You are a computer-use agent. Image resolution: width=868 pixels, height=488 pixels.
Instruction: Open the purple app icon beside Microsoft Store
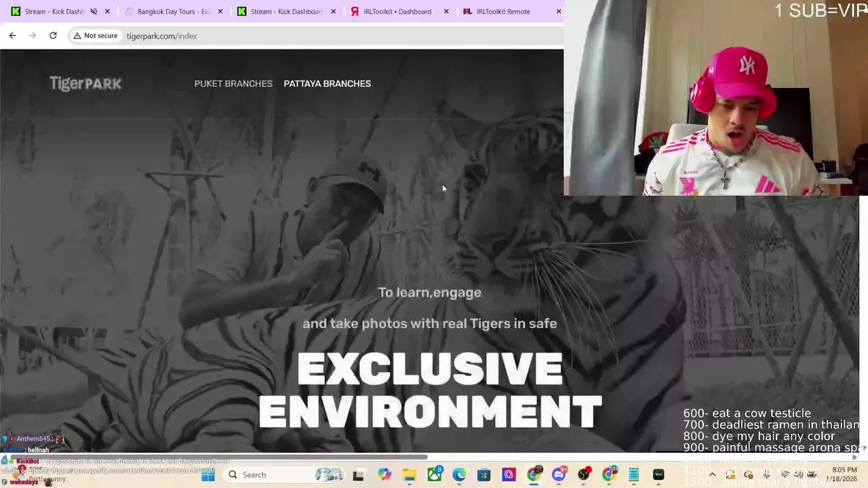(509, 475)
